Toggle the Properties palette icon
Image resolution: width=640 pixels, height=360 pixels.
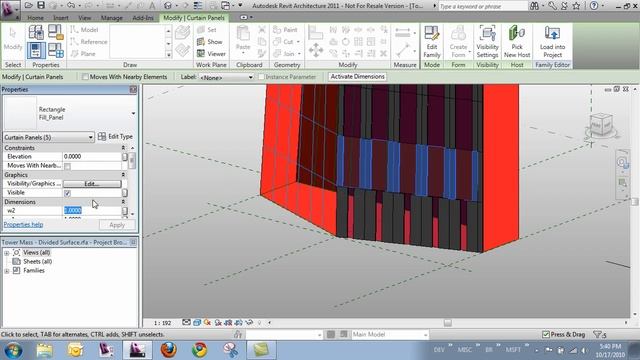click(x=36, y=51)
